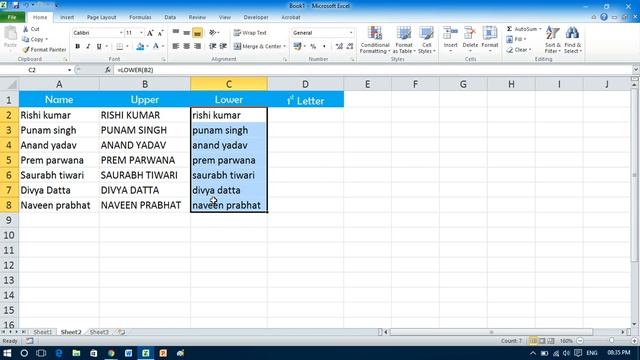Image resolution: width=640 pixels, height=360 pixels.
Task: Switch to Page Break Preview in status bar
Action: tap(551, 341)
